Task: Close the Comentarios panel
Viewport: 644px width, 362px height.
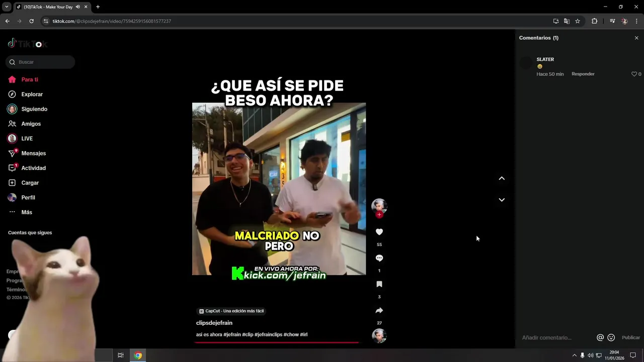Action: (x=636, y=38)
